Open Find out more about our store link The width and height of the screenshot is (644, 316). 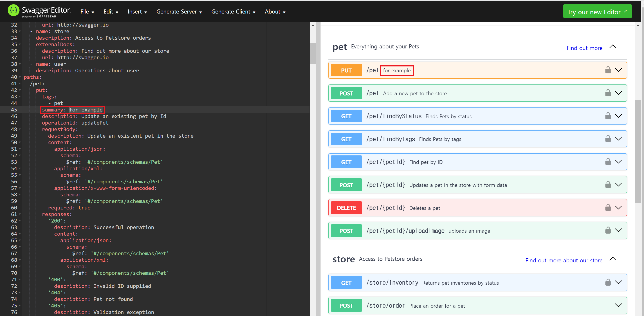(x=563, y=260)
